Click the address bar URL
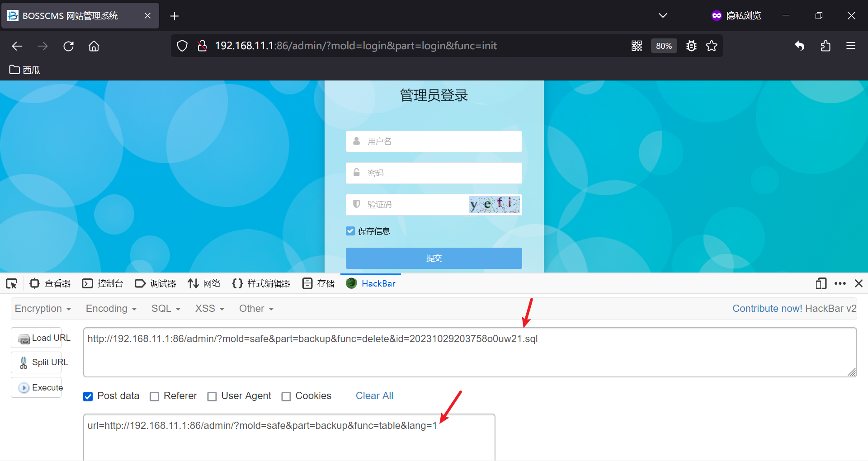 [x=356, y=46]
